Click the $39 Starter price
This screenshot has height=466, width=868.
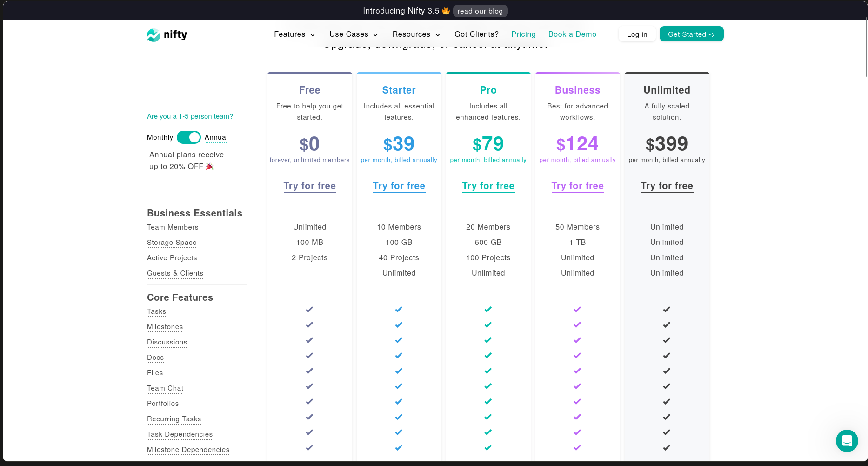[399, 144]
